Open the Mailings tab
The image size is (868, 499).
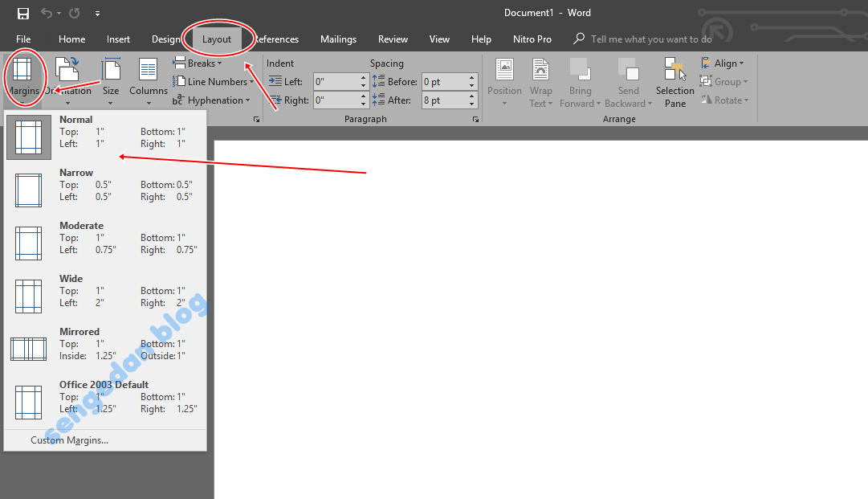coord(338,39)
